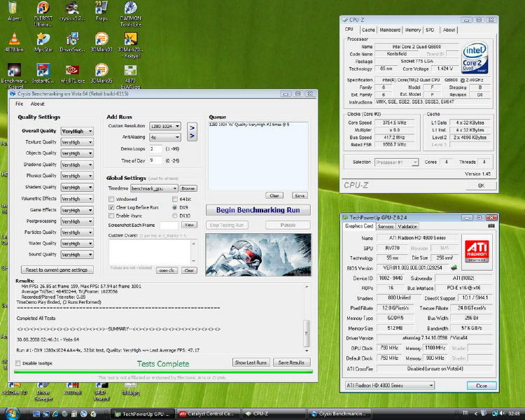
Task: Click the Time of Day input field
Action: (x=155, y=160)
